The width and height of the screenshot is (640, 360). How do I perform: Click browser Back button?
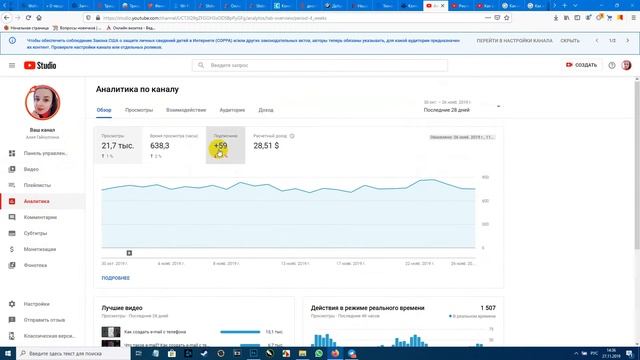click(x=7, y=18)
